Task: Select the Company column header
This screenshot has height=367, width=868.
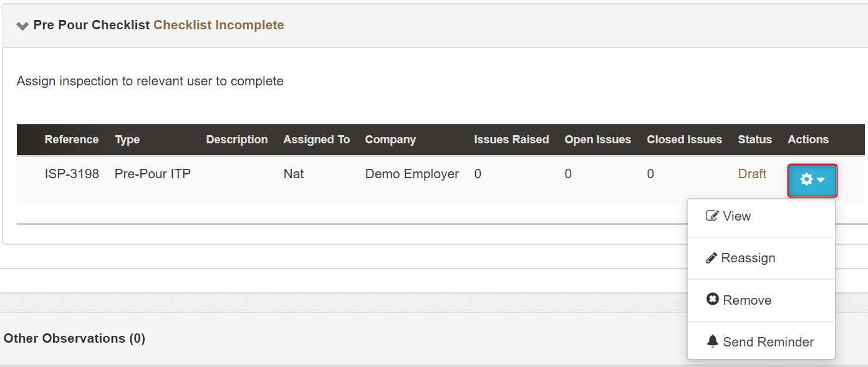Action: click(390, 140)
